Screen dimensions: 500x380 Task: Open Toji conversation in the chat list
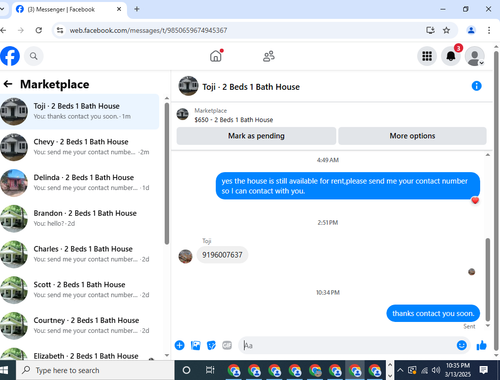pyautogui.click(x=80, y=111)
